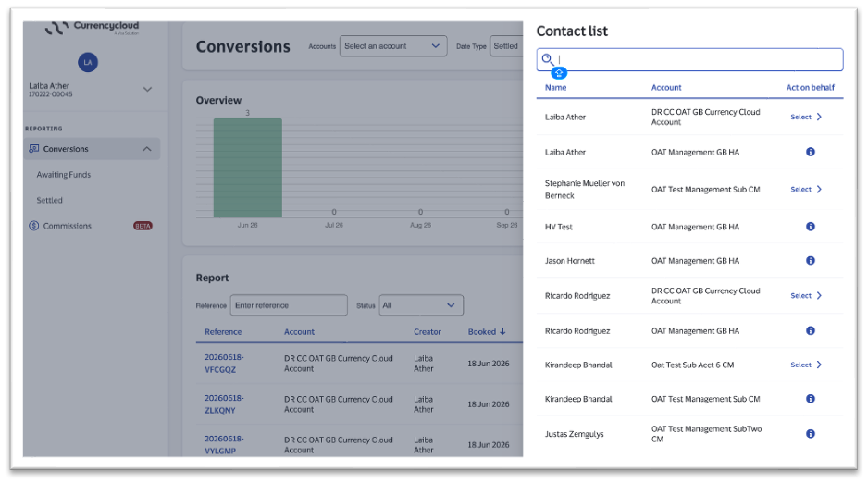Open Settled in sidebar
868x483 pixels.
click(49, 200)
